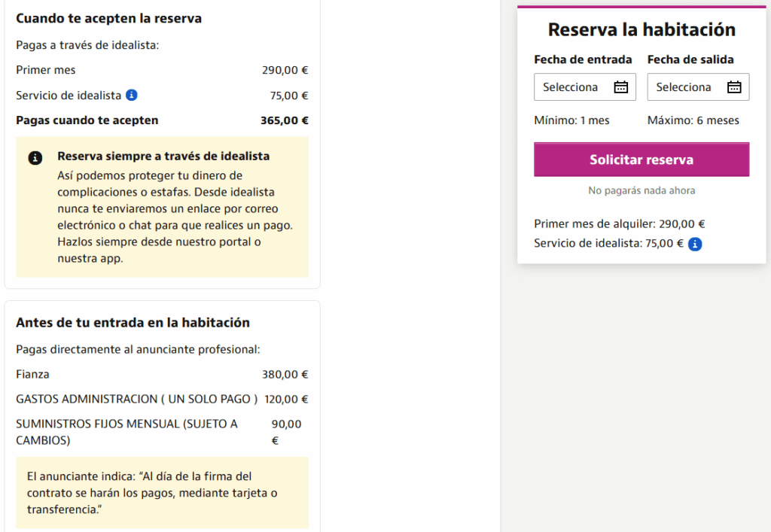The width and height of the screenshot is (771, 532).
Task: Click calendar icon in Fecha de entrada
Action: point(621,87)
